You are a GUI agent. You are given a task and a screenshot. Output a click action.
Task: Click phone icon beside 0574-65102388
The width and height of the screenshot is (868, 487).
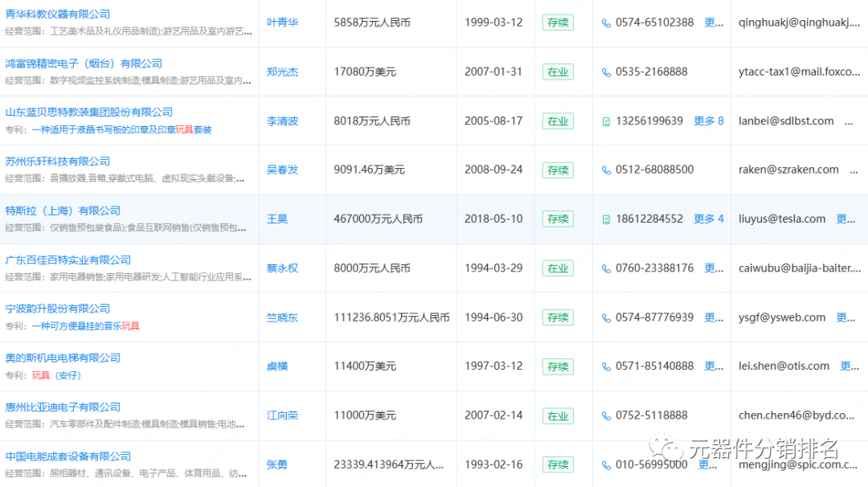tap(606, 23)
